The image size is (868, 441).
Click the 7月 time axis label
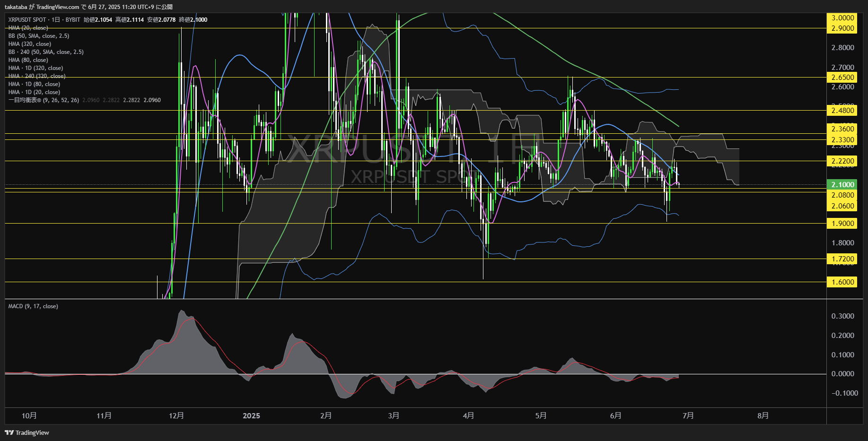pyautogui.click(x=688, y=415)
